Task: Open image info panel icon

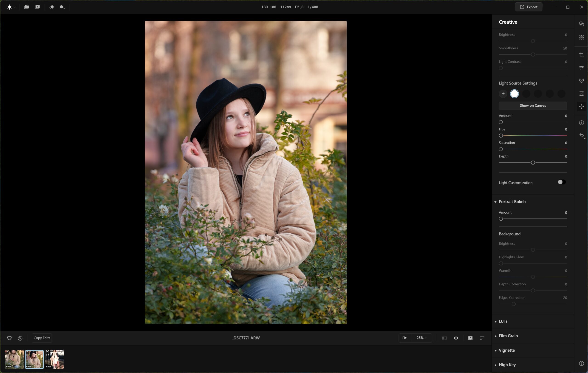Action: click(x=581, y=123)
